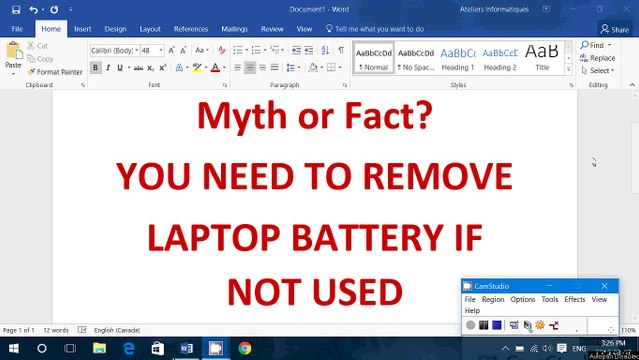The image size is (639, 360).
Task: Justify the paragraph text
Action: point(275,68)
